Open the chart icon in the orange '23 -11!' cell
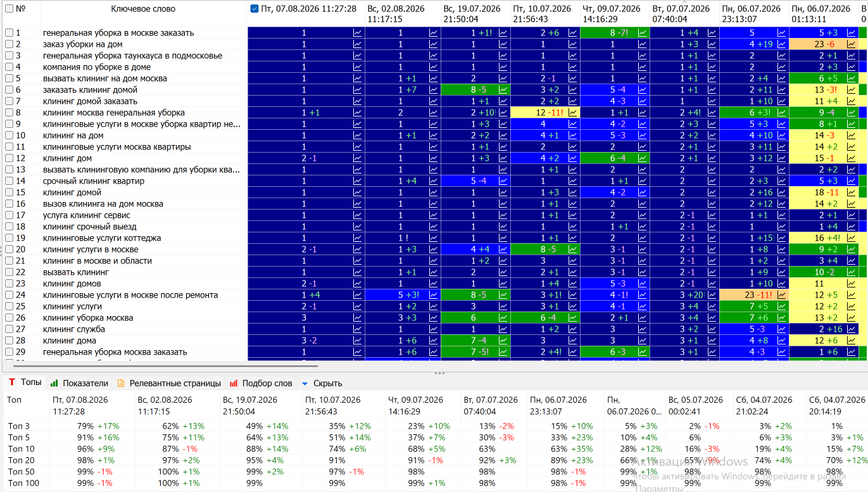The width and height of the screenshot is (868, 492). click(x=782, y=295)
